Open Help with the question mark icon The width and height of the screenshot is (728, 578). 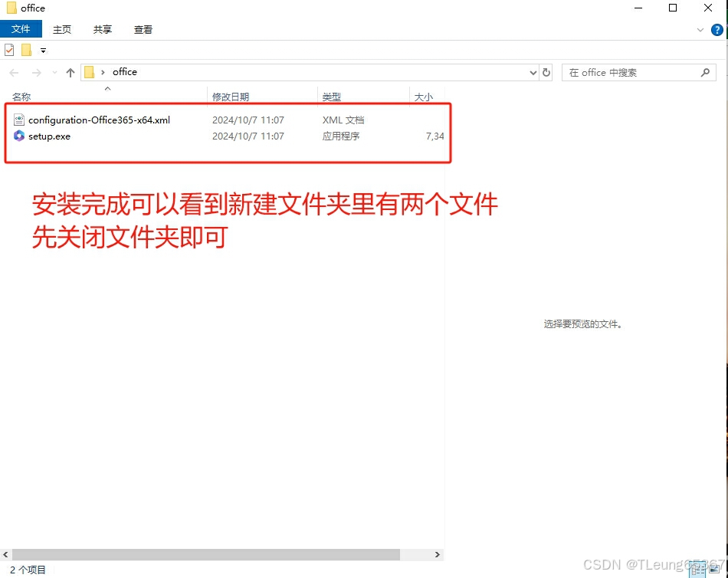[x=717, y=30]
